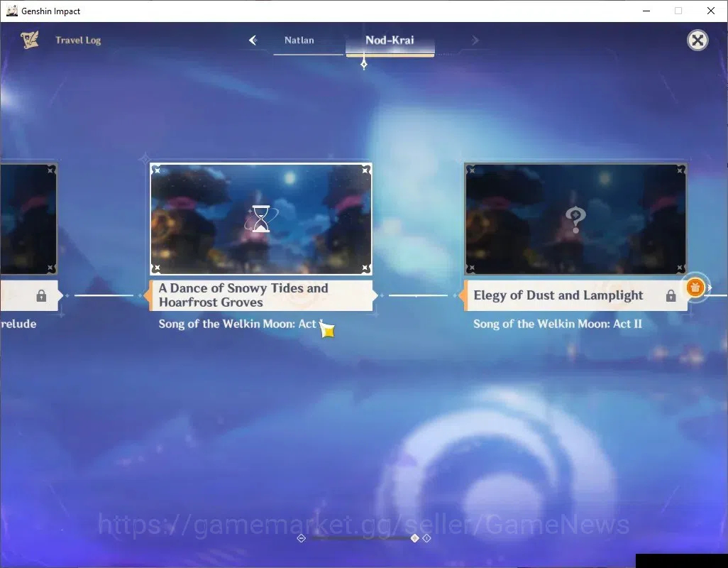The height and width of the screenshot is (568, 728).
Task: Click 'Song of the Welkin Moon: Act I' subtitle
Action: [240, 324]
